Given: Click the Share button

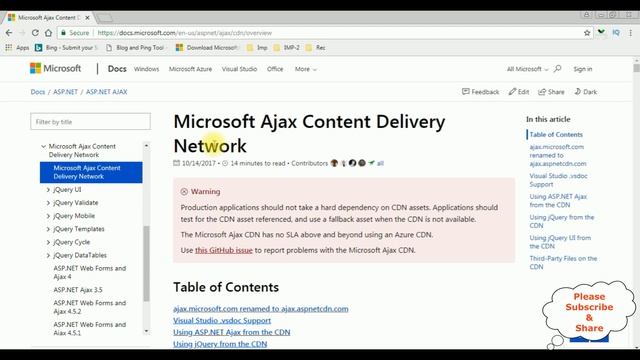Looking at the screenshot, I should tap(551, 92).
